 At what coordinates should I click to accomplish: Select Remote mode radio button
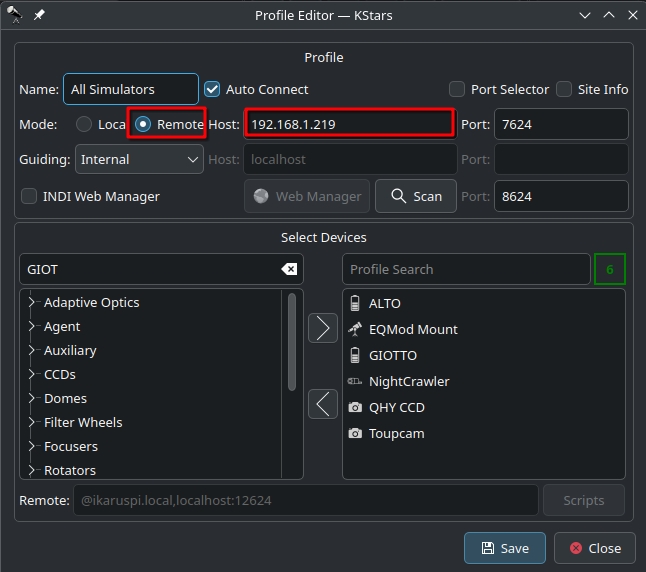tap(143, 124)
